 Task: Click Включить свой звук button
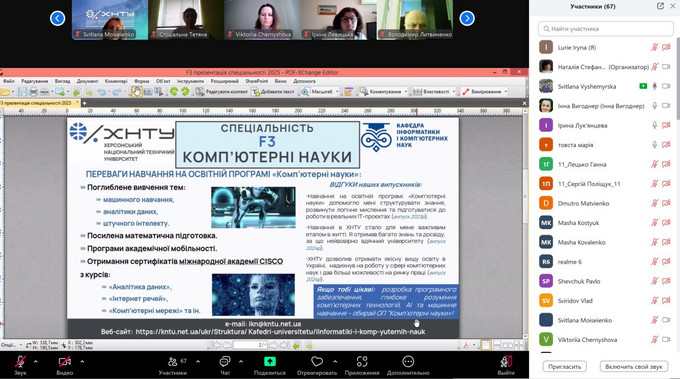634,366
